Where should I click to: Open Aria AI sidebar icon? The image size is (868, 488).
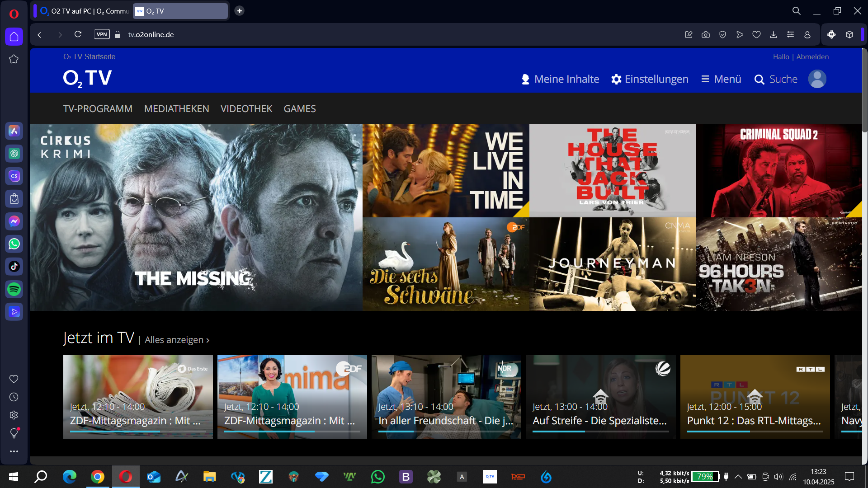click(14, 131)
